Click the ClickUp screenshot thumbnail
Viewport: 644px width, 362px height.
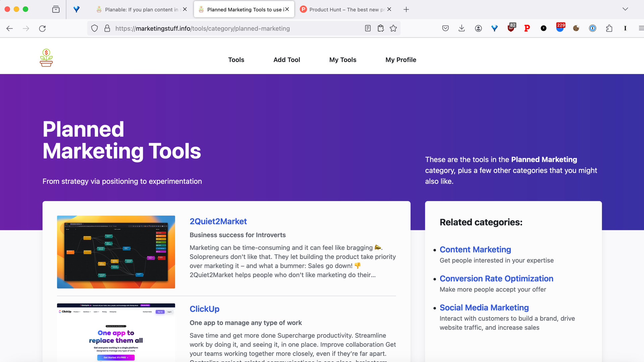click(x=116, y=333)
